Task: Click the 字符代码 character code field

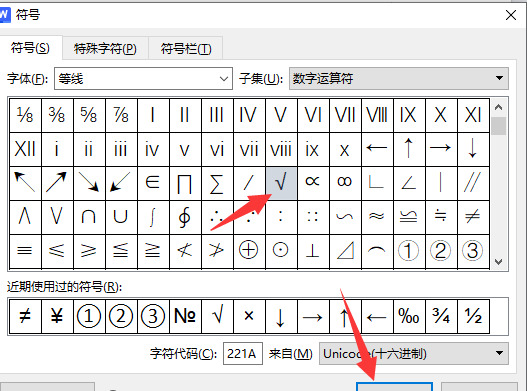Action: pyautogui.click(x=243, y=353)
